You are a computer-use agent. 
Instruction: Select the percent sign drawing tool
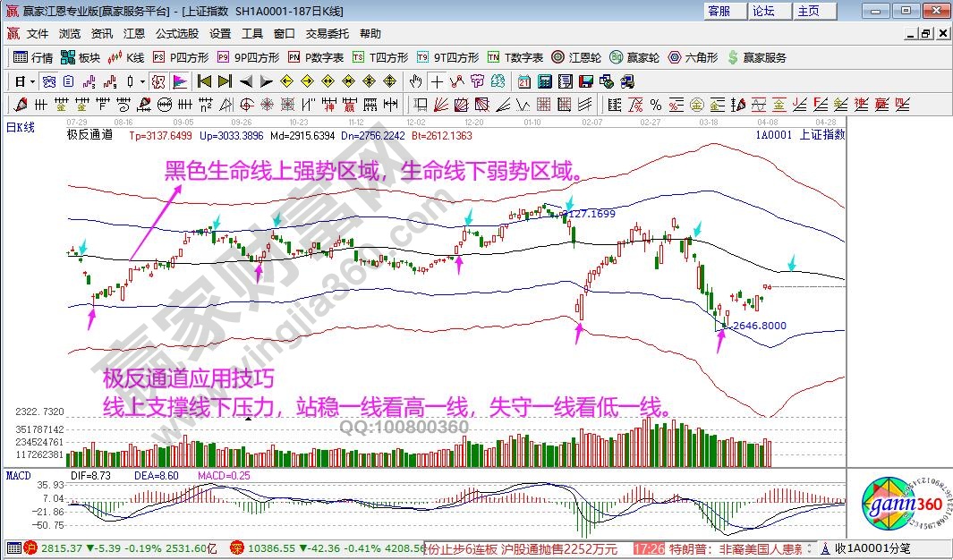pyautogui.click(x=655, y=104)
